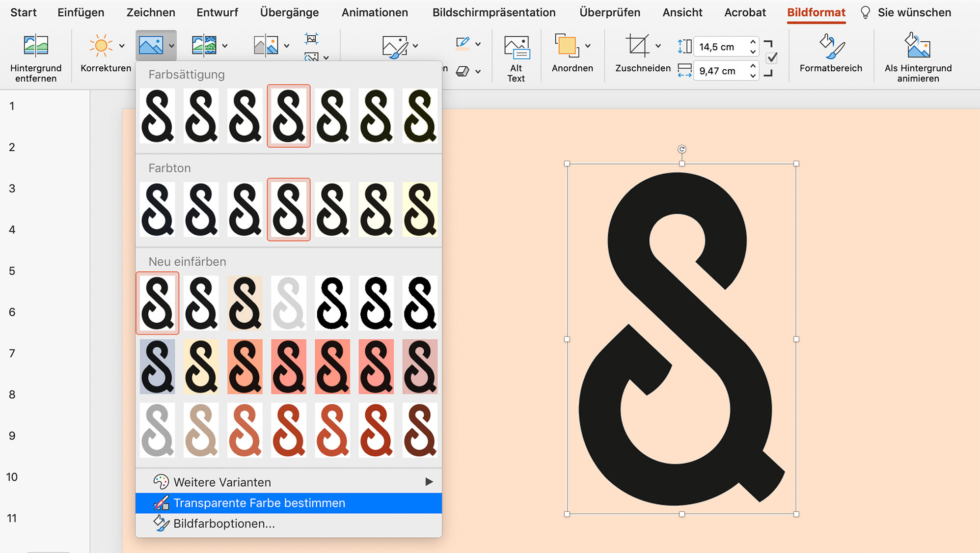Switch to the Einfügen tab
Screen dimensions: 980x553
(81, 13)
